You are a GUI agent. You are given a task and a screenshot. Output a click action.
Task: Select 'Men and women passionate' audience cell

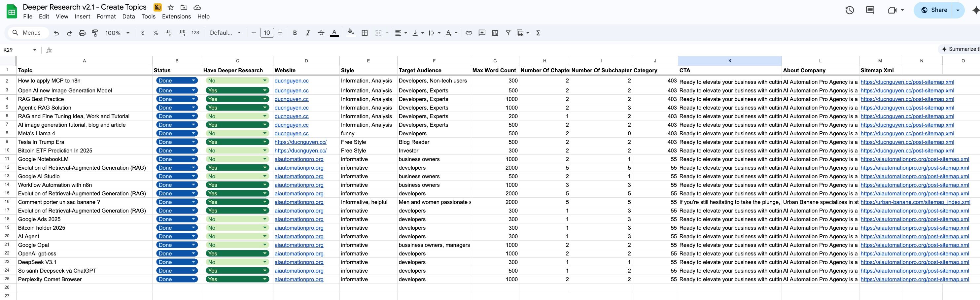pyautogui.click(x=434, y=202)
